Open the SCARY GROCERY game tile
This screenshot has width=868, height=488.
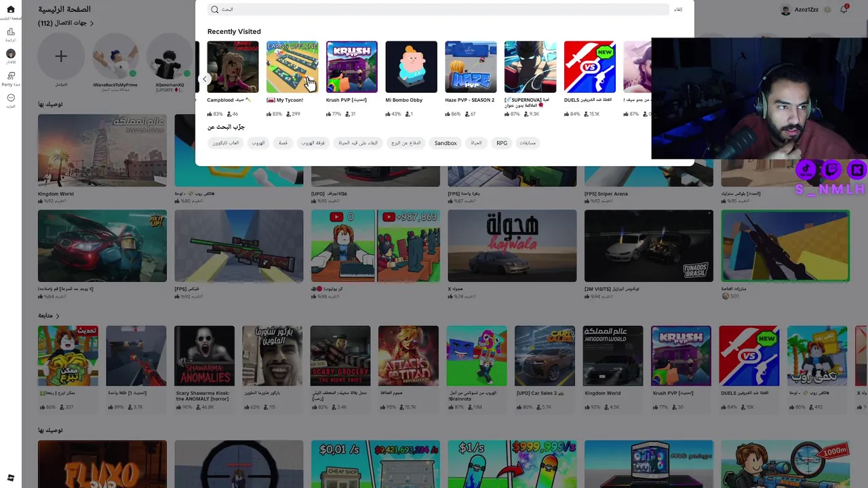(x=340, y=356)
